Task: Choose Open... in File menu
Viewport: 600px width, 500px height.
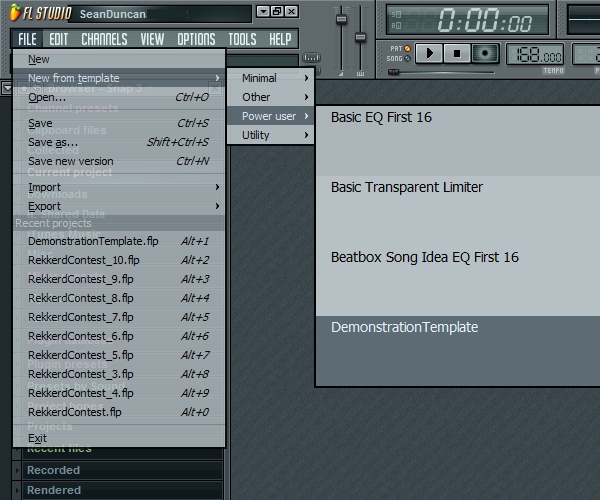Action: point(119,97)
